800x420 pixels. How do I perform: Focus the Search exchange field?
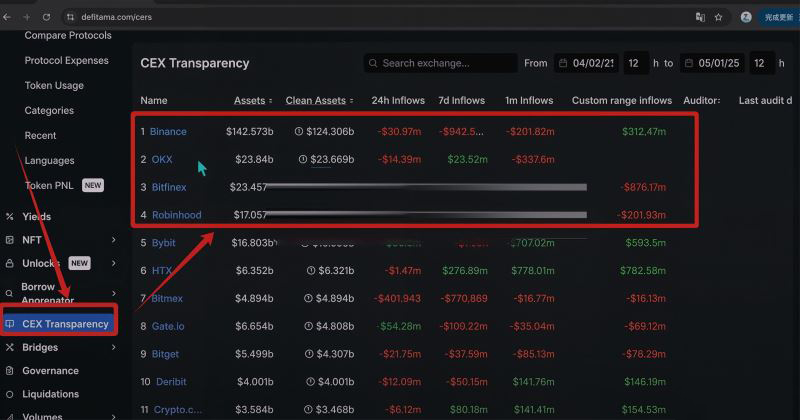tap(440, 63)
